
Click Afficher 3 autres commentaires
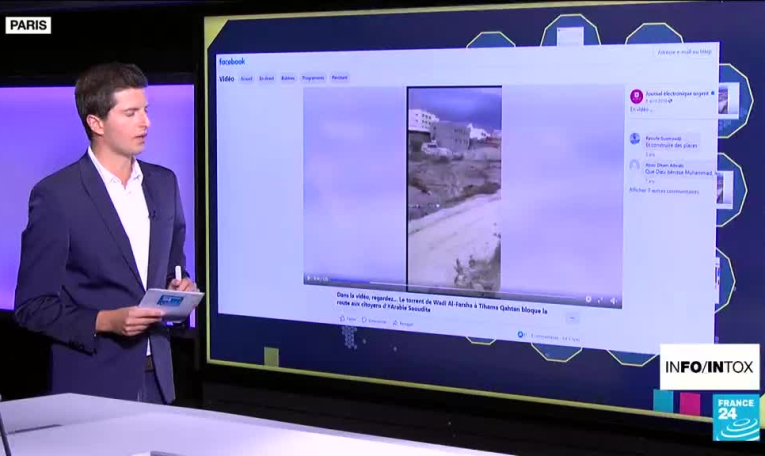(664, 191)
